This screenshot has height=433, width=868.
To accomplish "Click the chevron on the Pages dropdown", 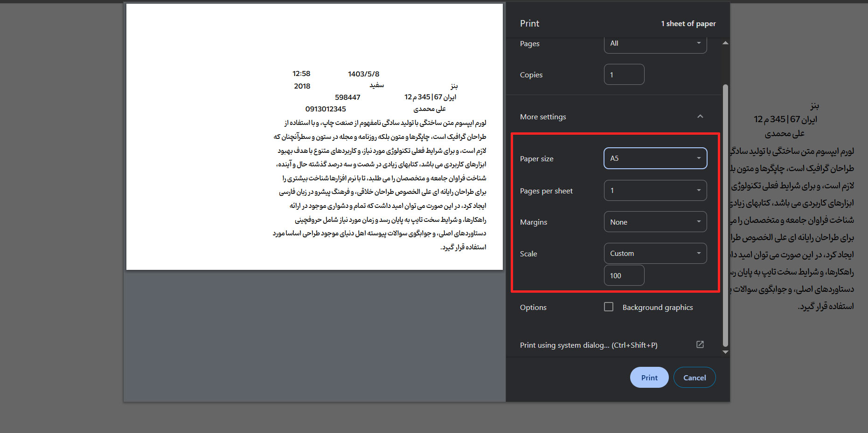I will (x=698, y=43).
